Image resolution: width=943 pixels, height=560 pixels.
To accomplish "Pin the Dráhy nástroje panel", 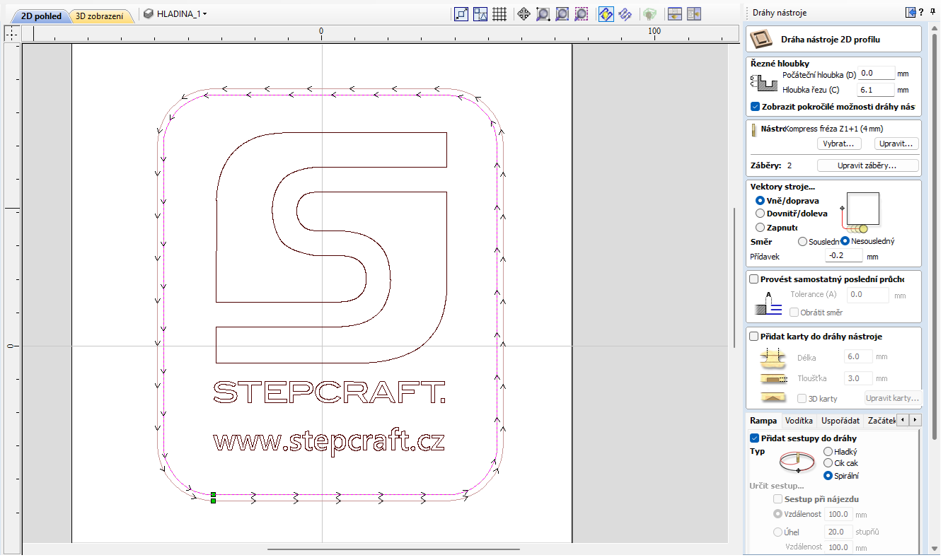I will pyautogui.click(x=932, y=12).
